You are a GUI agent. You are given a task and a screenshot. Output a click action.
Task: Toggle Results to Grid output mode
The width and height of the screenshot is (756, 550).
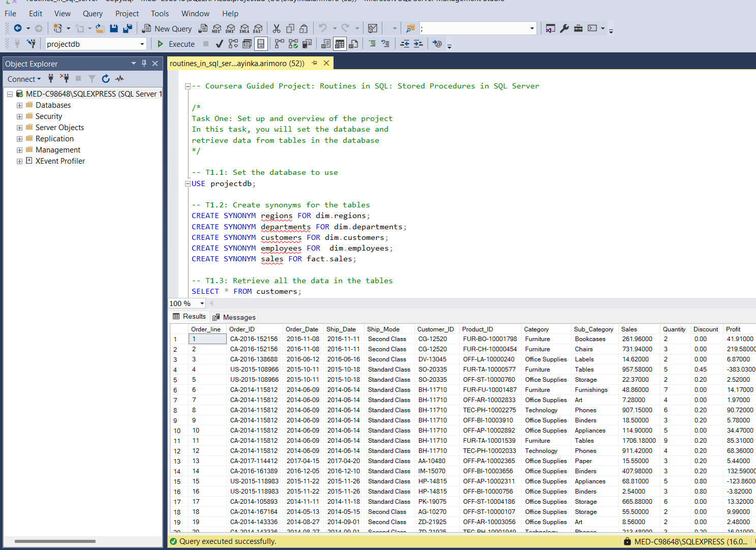[x=340, y=44]
